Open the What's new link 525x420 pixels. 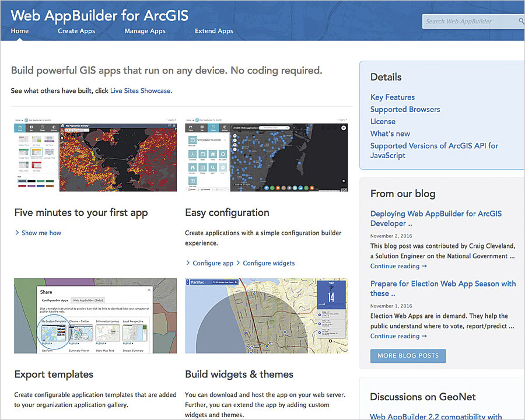click(390, 134)
